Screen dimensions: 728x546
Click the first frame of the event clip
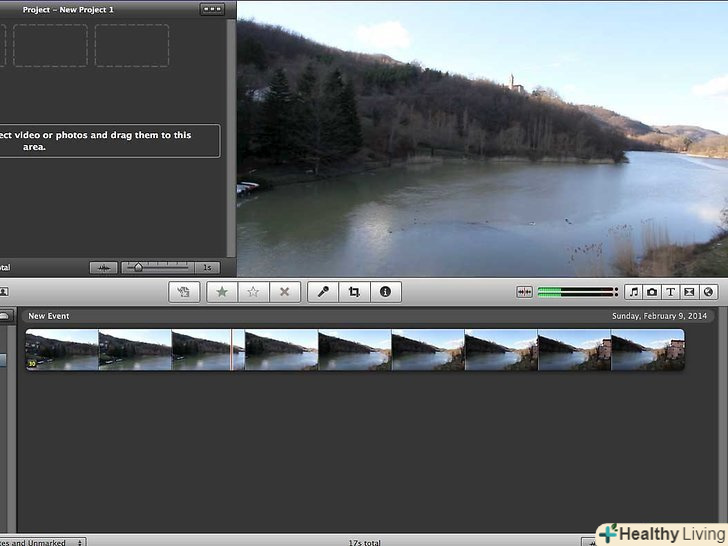click(x=62, y=350)
